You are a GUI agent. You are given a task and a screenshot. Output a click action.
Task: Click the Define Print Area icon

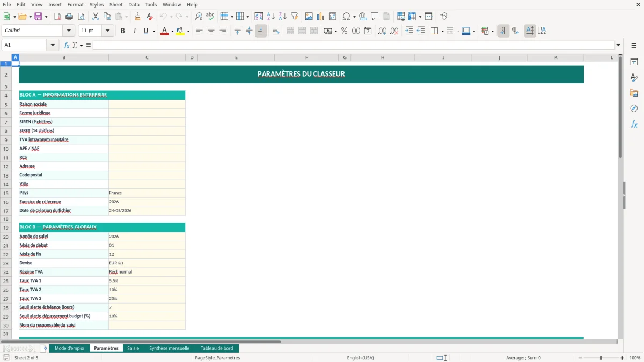[401, 17]
